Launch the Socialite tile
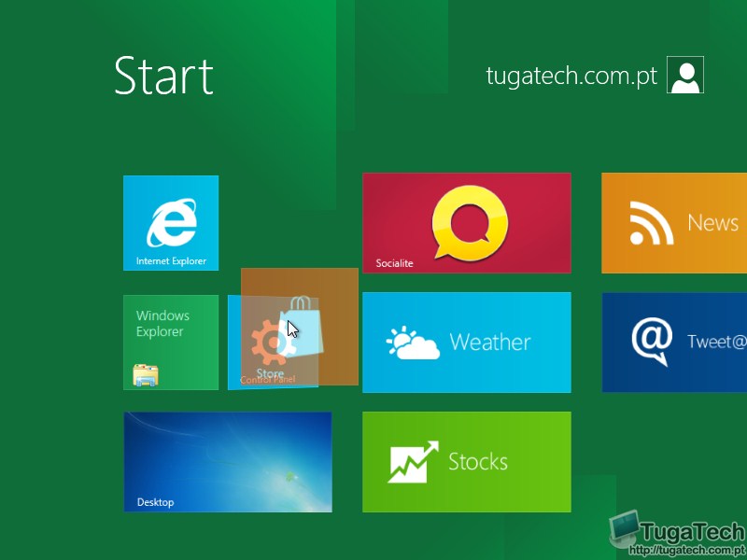 467,223
